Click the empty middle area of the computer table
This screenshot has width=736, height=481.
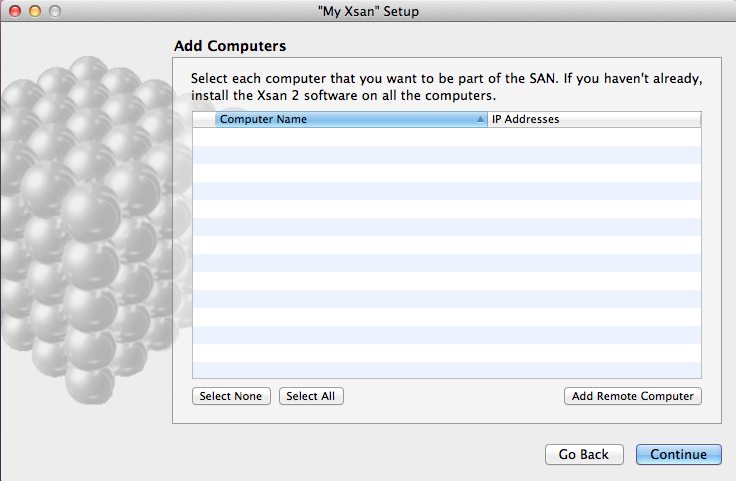pos(447,253)
